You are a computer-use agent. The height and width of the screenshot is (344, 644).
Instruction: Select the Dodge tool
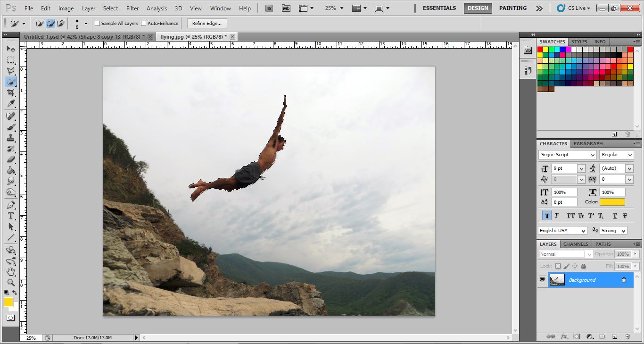point(10,192)
